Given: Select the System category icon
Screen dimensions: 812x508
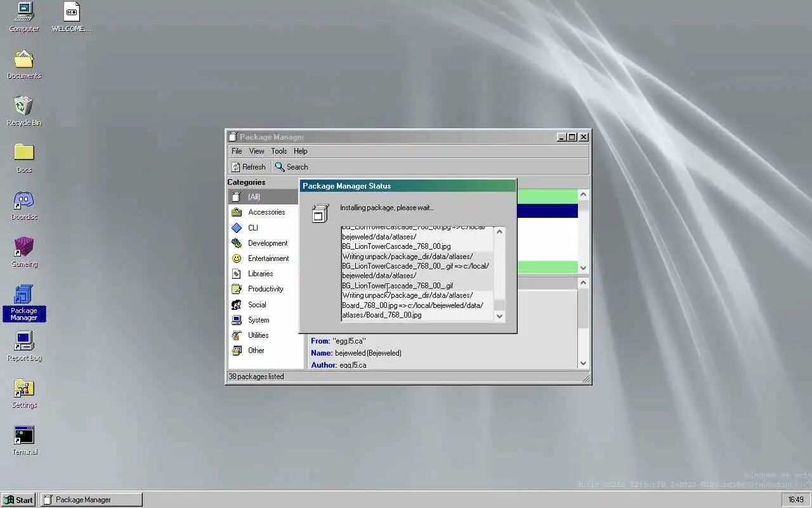Looking at the screenshot, I should pos(237,320).
